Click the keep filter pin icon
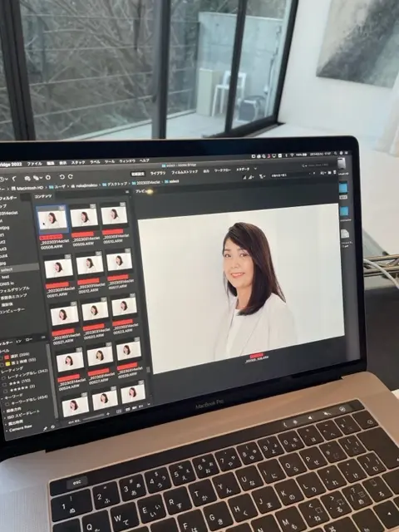Viewport: 399px width, 532px height. pos(45,429)
